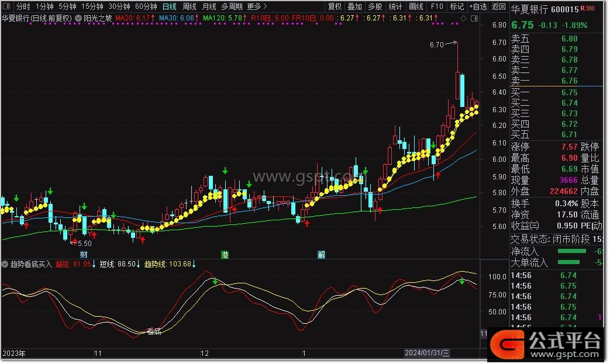Image resolution: width=610 pixels, height=364 pixels.
Task: Click the 2024/01/31 date marker on timeline
Action: [427, 353]
